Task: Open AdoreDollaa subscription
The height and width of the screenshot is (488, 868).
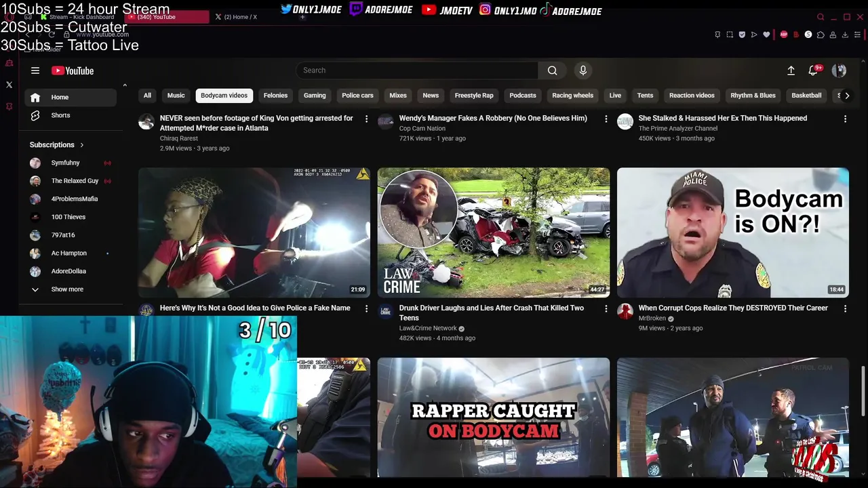Action: pyautogui.click(x=71, y=271)
